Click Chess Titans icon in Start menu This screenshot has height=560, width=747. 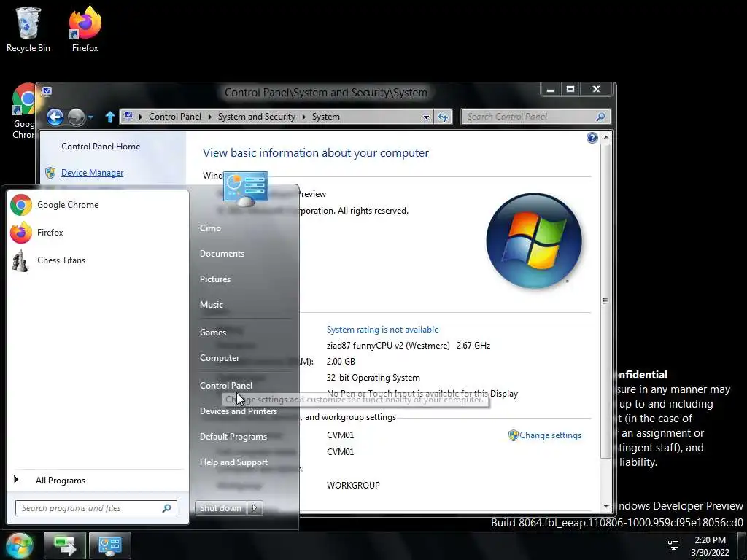[x=20, y=260]
